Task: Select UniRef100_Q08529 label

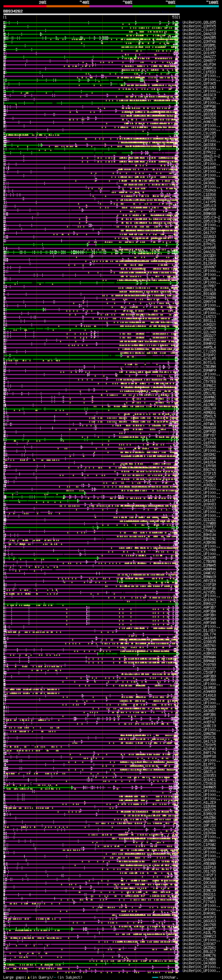Action: [199, 328]
